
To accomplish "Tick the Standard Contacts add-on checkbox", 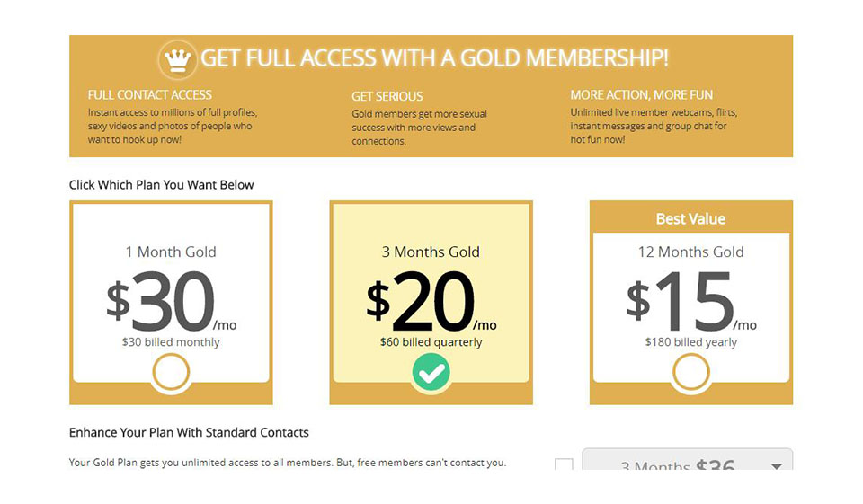I will pyautogui.click(x=564, y=466).
